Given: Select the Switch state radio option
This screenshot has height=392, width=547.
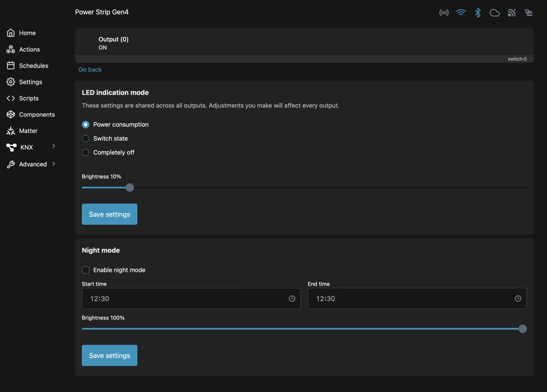Looking at the screenshot, I should click(x=85, y=138).
